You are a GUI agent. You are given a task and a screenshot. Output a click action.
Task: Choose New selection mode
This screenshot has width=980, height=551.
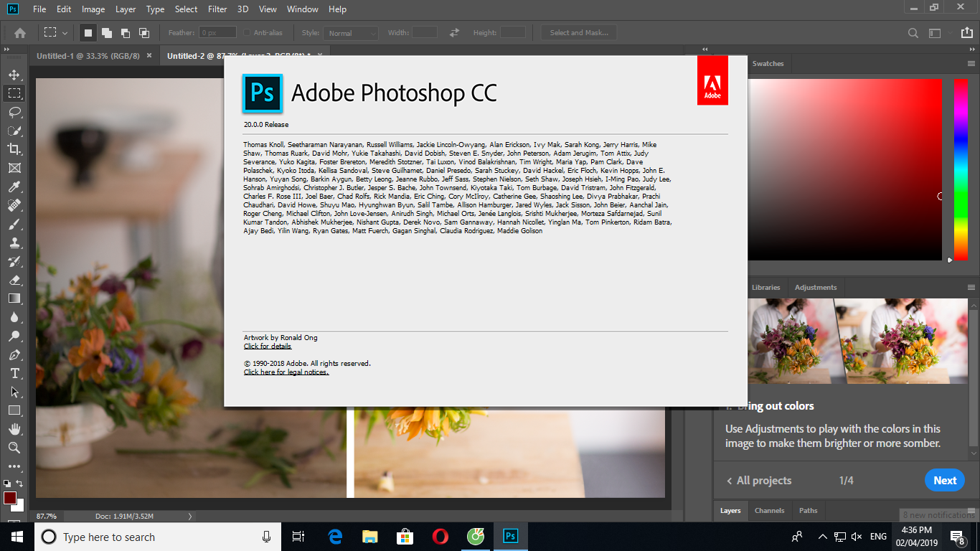tap(88, 33)
